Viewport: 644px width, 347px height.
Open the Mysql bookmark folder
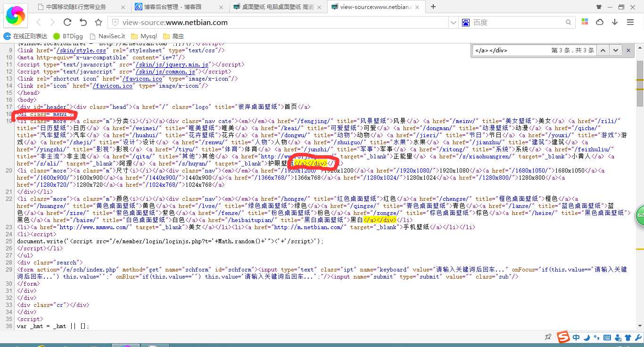pos(144,36)
